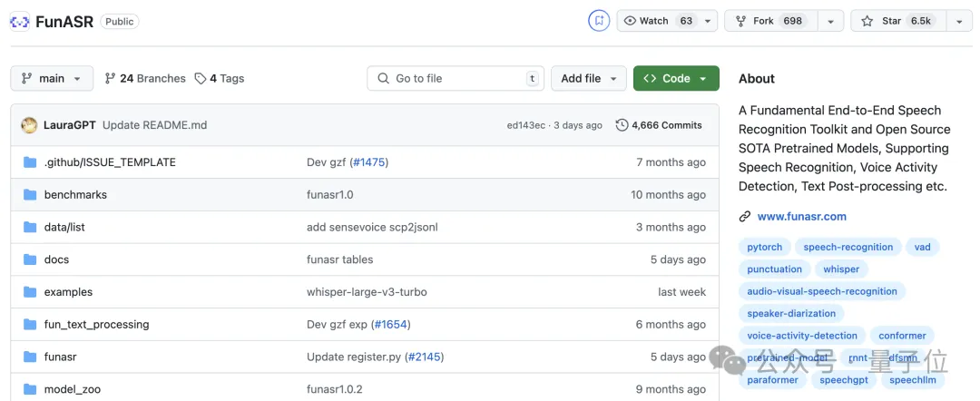Select the whisper topic tag
Screen dimensions: 980x401
(x=841, y=269)
